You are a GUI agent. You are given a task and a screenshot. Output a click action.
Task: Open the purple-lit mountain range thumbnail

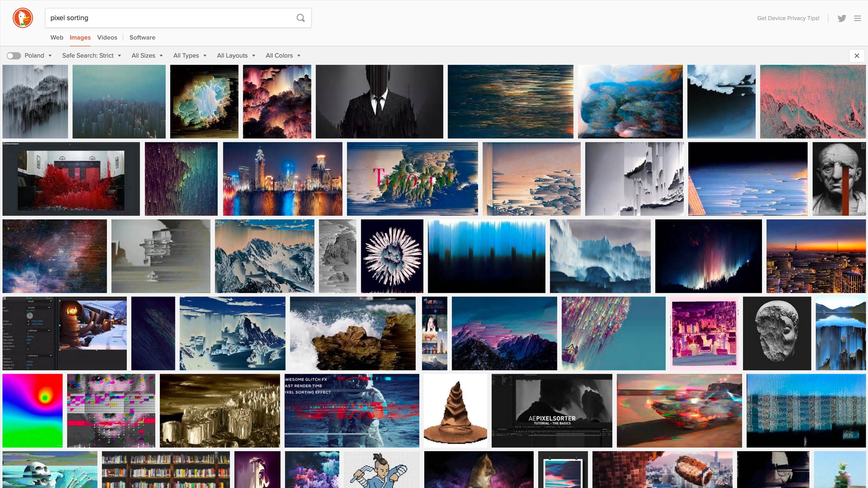504,333
